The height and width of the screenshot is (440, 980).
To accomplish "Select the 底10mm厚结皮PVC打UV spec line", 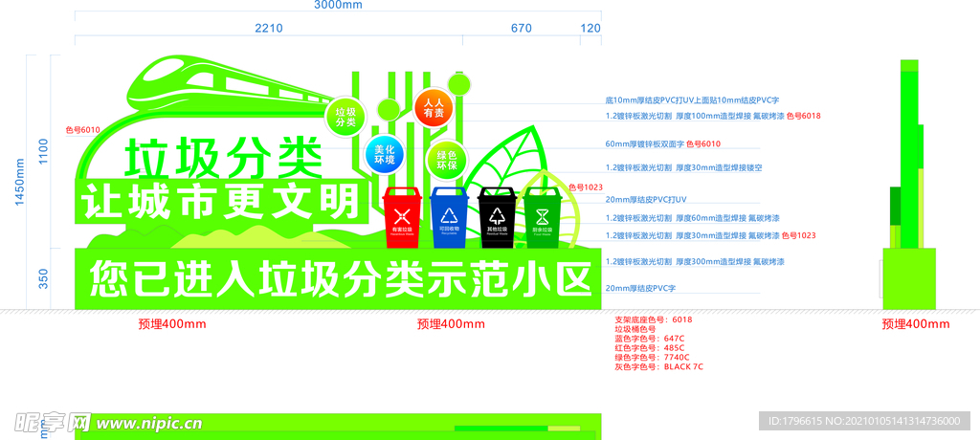I will pos(692,100).
